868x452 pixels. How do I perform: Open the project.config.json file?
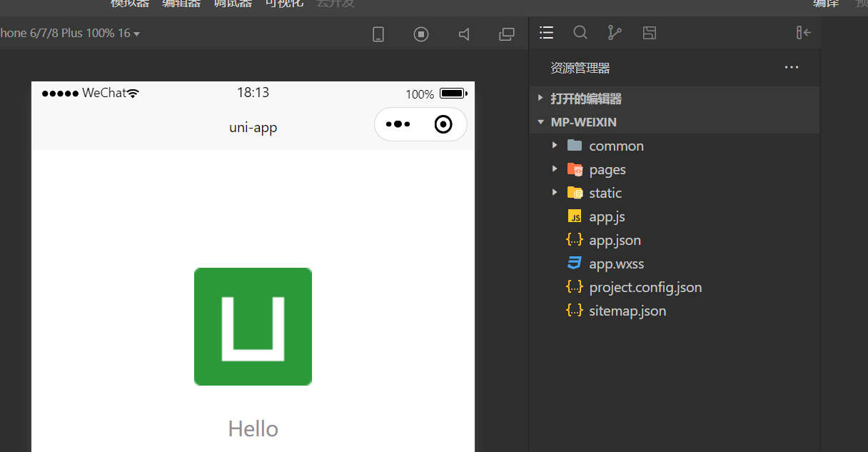tap(645, 287)
